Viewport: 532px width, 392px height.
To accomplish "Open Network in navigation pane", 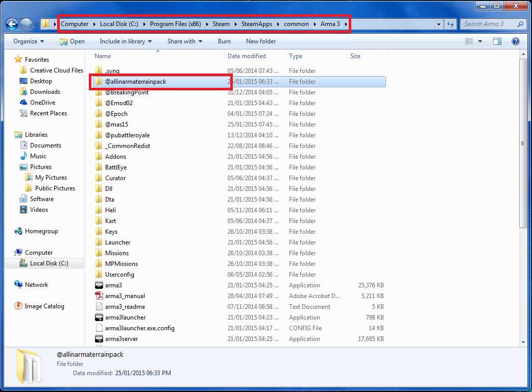I will 36,285.
